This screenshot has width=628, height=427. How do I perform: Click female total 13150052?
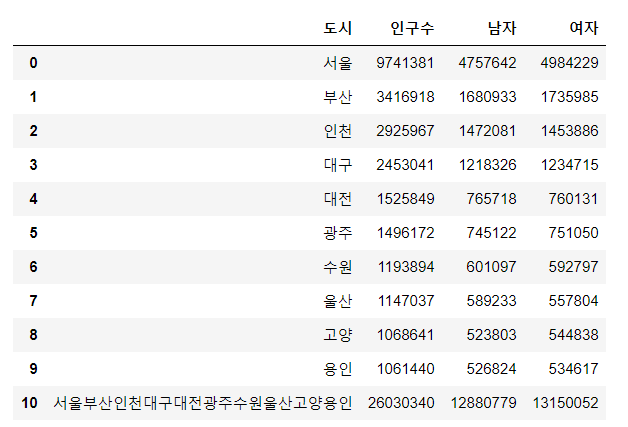566,403
